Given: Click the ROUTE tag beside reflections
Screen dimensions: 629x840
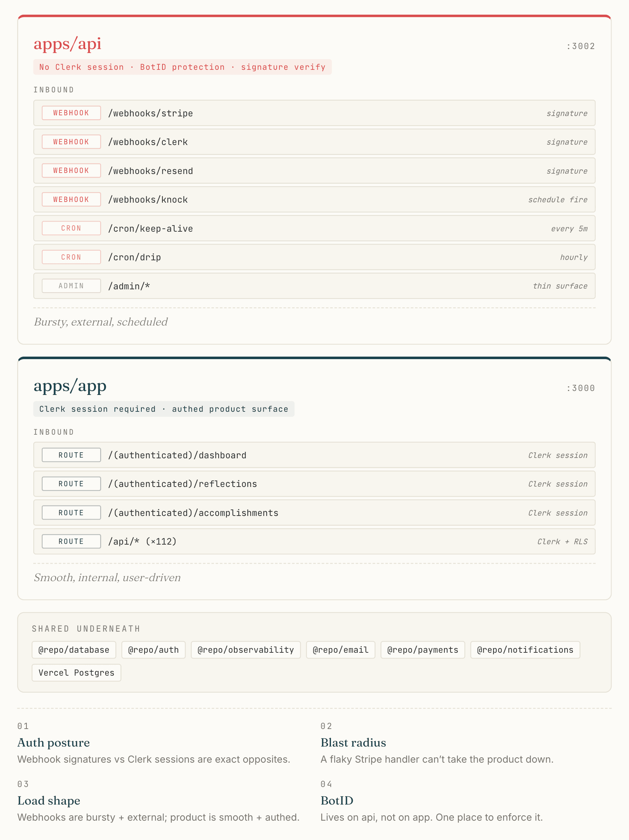Looking at the screenshot, I should [71, 484].
